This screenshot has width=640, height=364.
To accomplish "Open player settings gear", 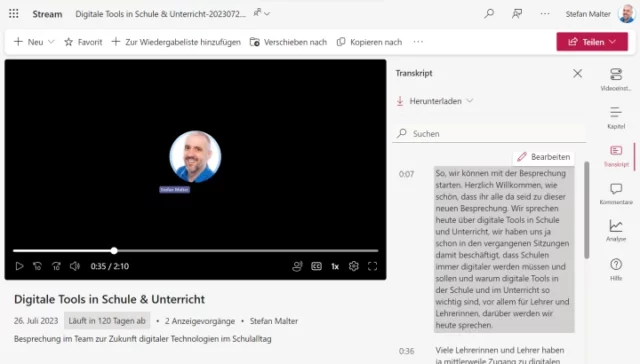I will (x=353, y=266).
